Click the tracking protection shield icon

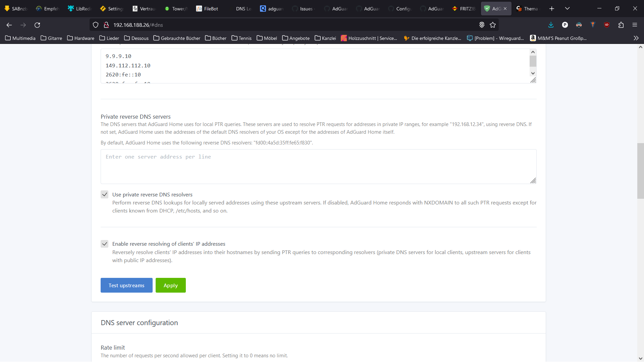[x=96, y=25]
